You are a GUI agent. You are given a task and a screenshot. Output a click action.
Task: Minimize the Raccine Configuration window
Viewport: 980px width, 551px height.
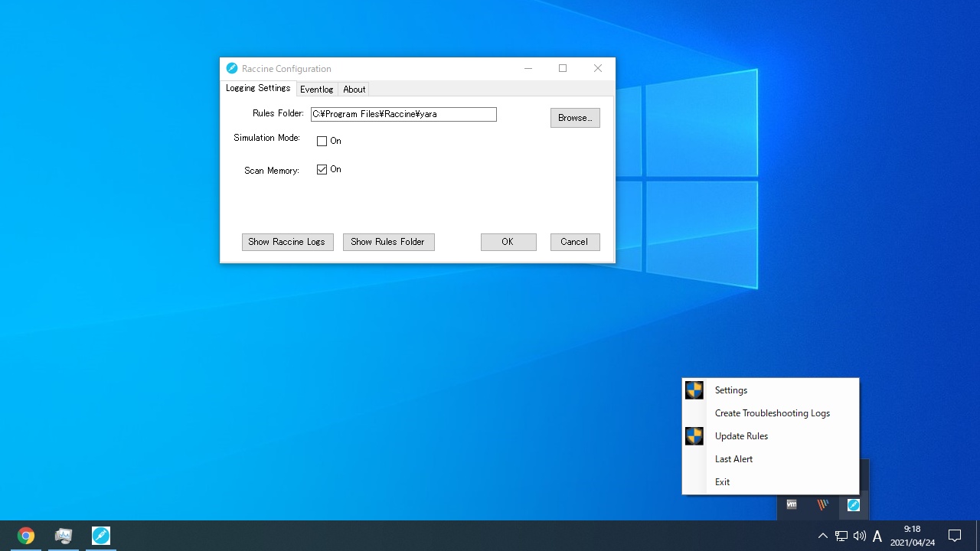(x=528, y=68)
